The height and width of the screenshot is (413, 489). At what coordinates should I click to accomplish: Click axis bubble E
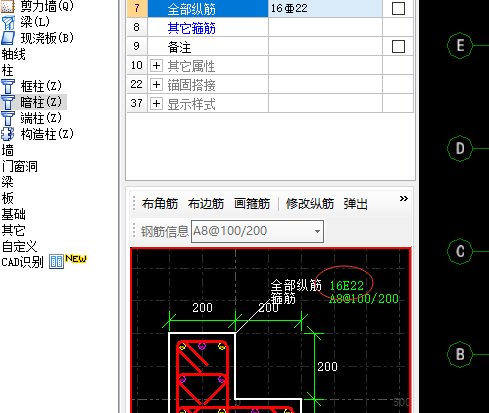tap(460, 45)
